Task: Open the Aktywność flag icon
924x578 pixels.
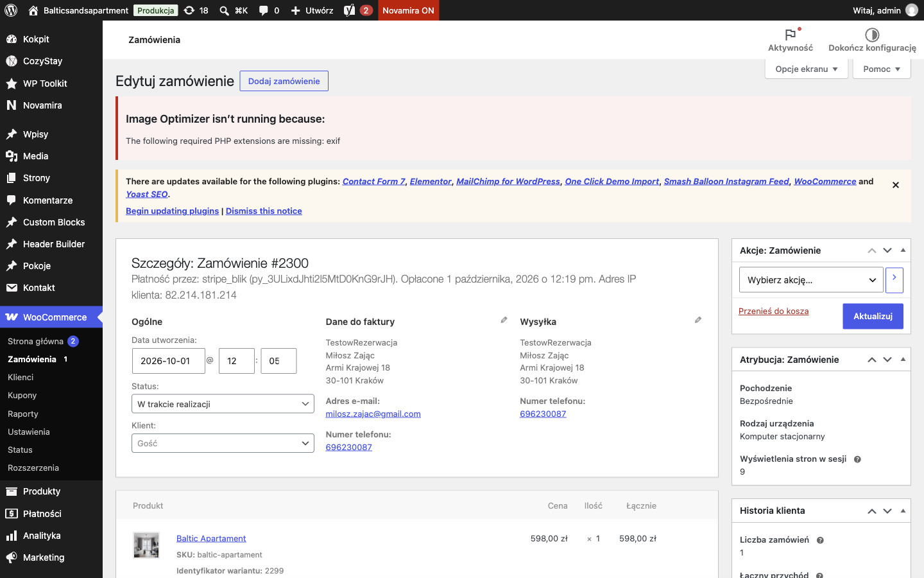Action: [x=791, y=35]
